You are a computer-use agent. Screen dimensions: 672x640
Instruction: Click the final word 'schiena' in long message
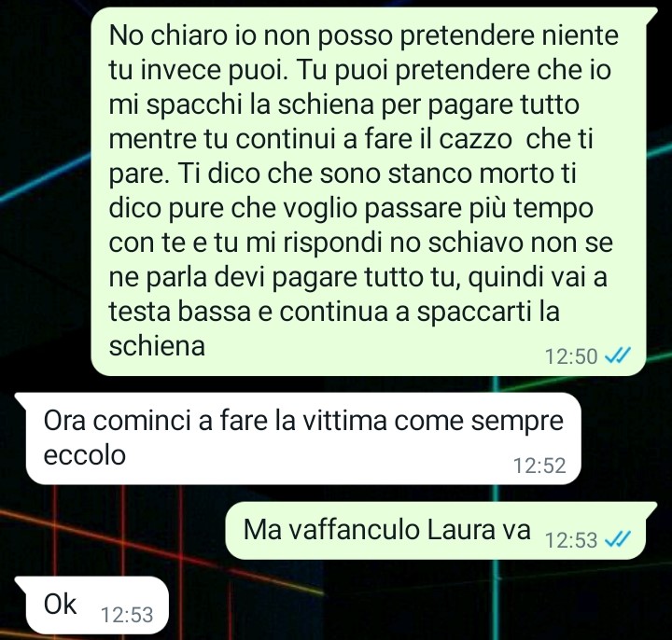[157, 345]
